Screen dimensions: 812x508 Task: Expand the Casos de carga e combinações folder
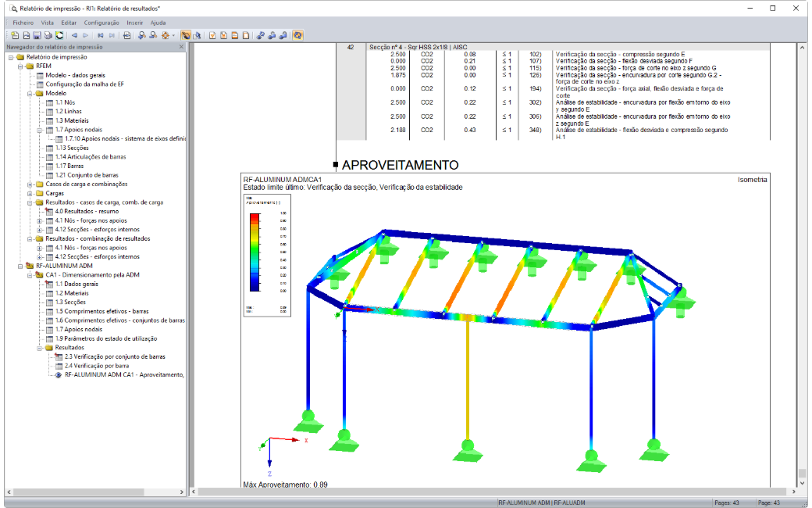[30, 184]
